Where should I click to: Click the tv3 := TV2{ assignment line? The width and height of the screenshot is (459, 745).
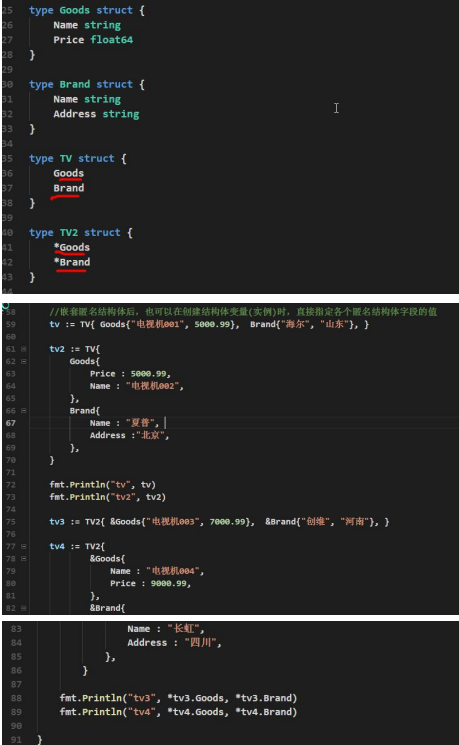[219, 522]
